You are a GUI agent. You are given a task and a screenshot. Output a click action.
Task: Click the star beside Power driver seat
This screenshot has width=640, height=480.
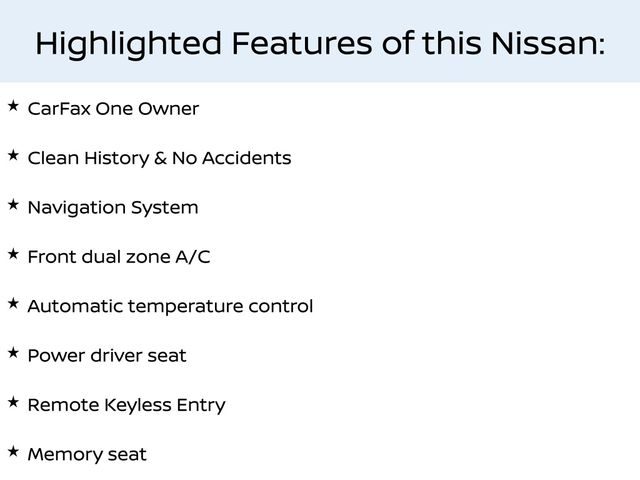13,353
